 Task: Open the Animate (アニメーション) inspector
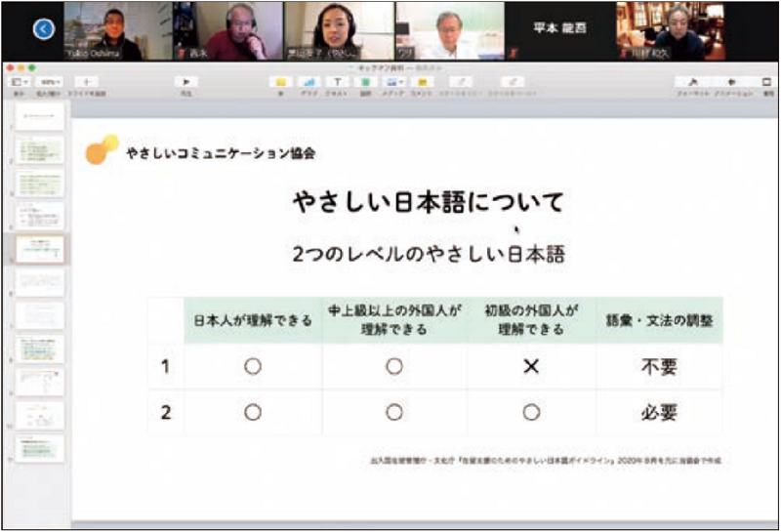tap(732, 82)
